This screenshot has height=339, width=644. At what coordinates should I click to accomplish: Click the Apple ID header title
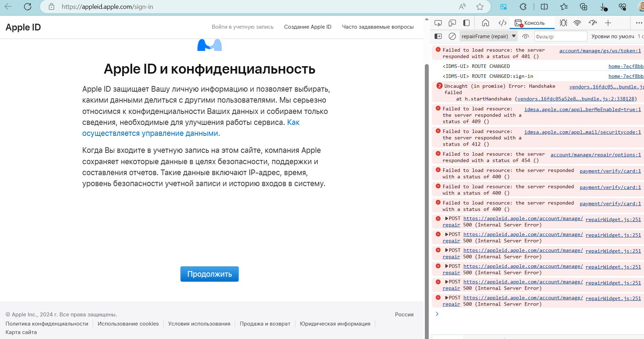[x=23, y=27]
